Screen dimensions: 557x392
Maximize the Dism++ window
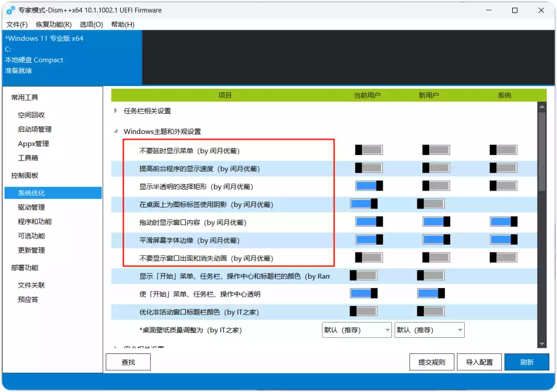tap(514, 10)
